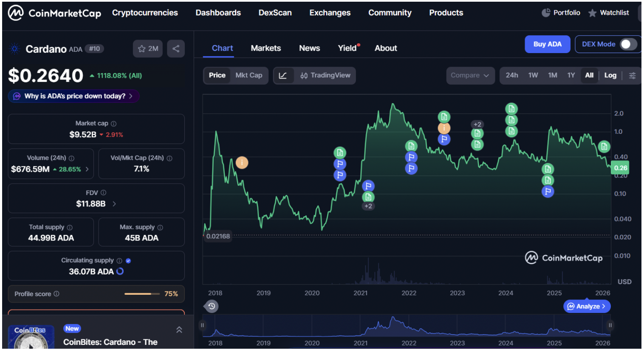Viewport: 644px width, 350px height.
Task: Open chart settings via the sliders icon
Action: [632, 75]
